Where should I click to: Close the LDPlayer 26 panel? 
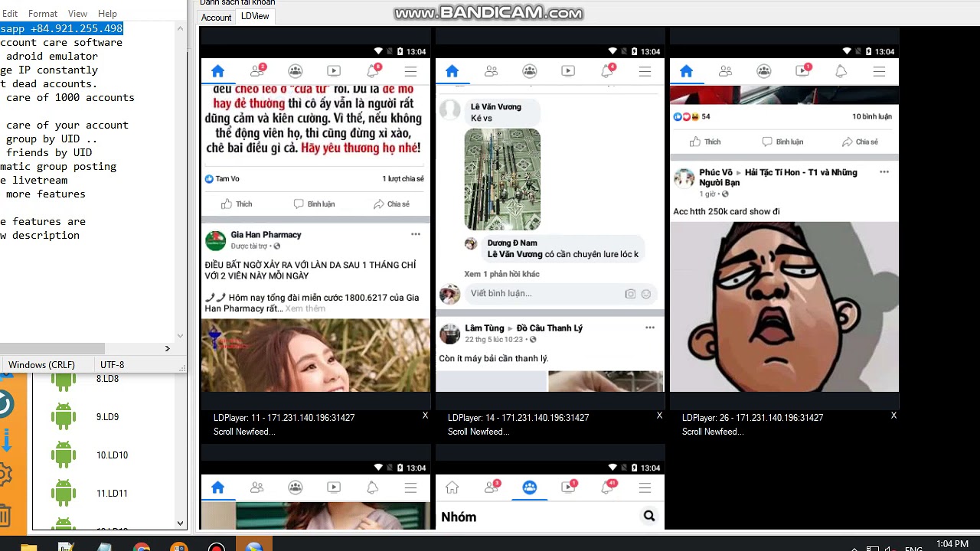[893, 416]
